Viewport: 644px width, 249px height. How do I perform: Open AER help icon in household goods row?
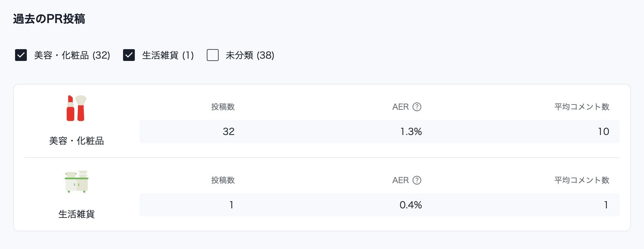coord(417,180)
